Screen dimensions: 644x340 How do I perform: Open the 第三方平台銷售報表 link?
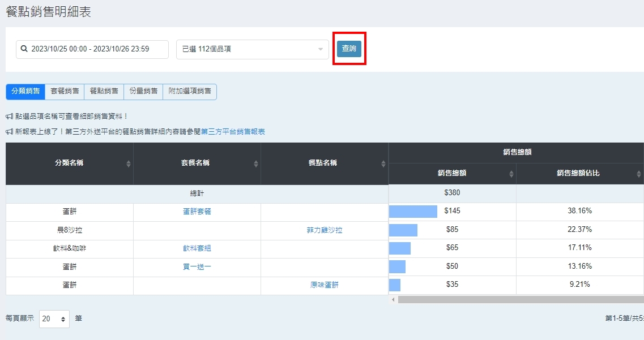point(233,132)
